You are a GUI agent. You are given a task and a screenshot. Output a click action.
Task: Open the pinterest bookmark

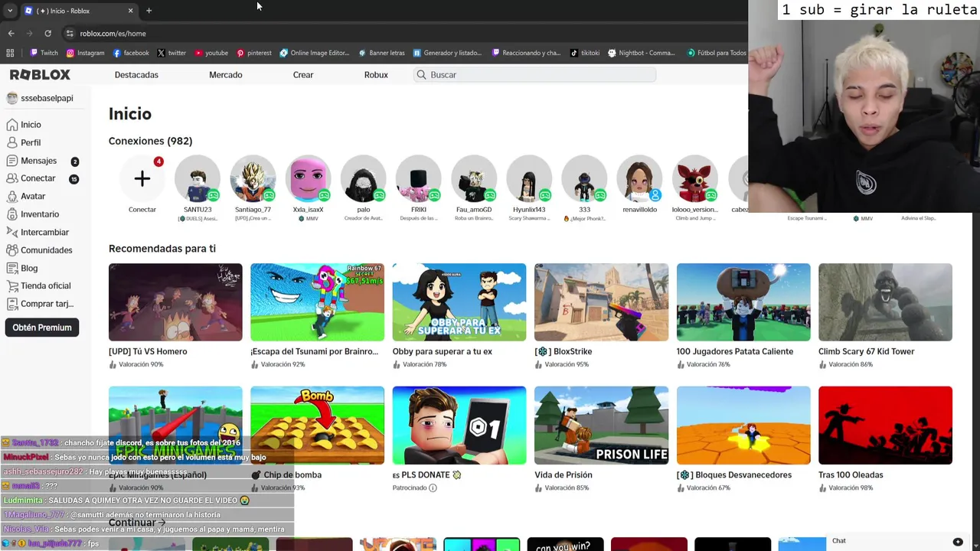pos(254,53)
